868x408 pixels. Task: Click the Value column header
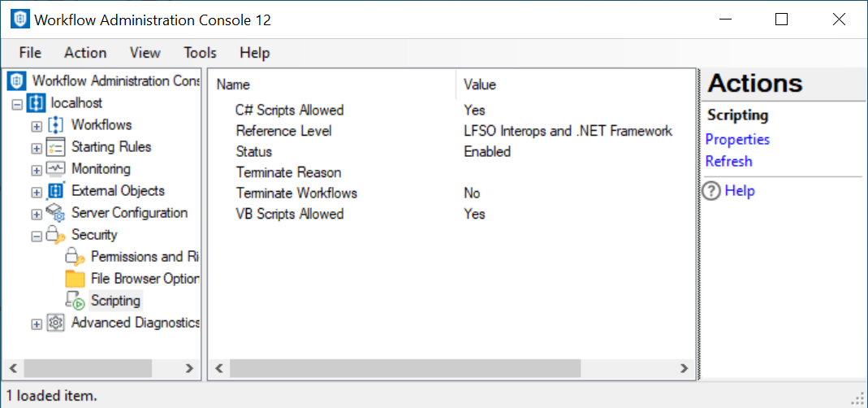tap(479, 85)
